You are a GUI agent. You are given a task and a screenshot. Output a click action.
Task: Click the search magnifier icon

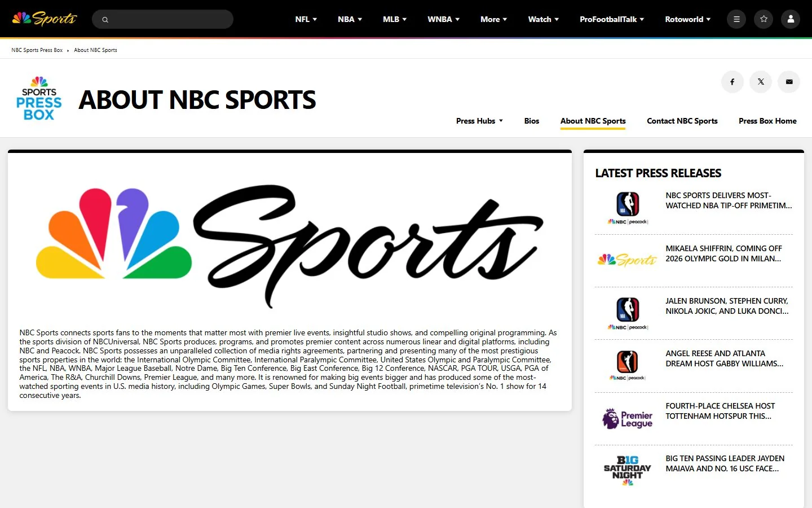coord(105,19)
